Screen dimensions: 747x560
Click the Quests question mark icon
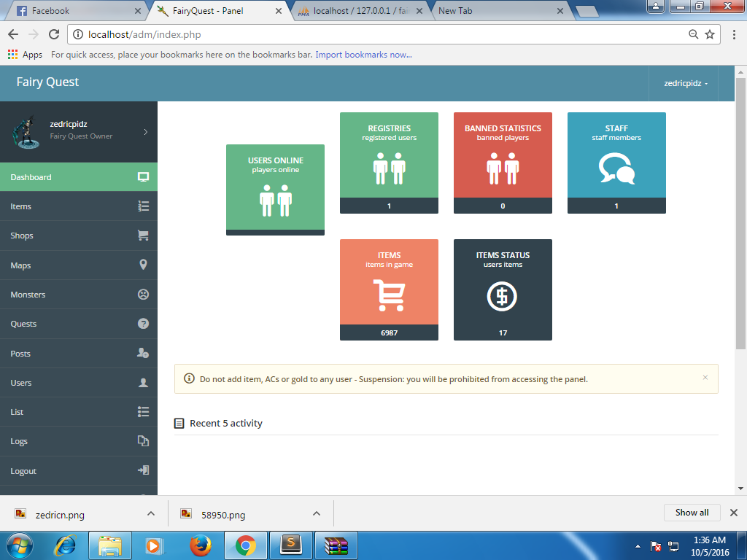click(144, 324)
